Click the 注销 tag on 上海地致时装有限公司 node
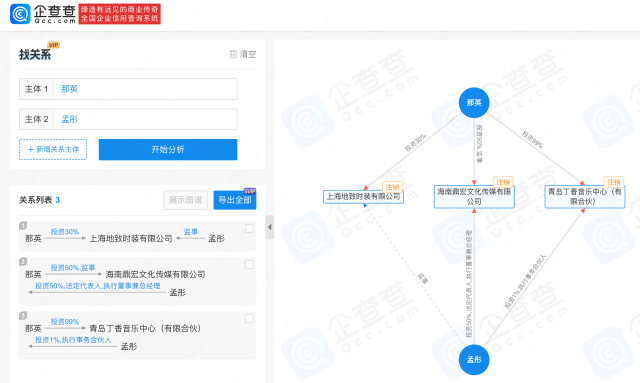 392,187
